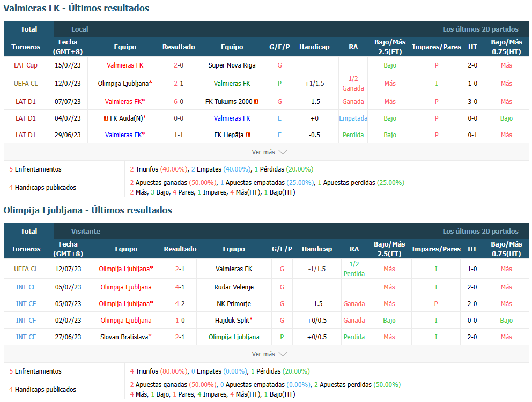Open FK Tukums 2000 team page
This screenshot has height=402, width=532.
(x=228, y=102)
